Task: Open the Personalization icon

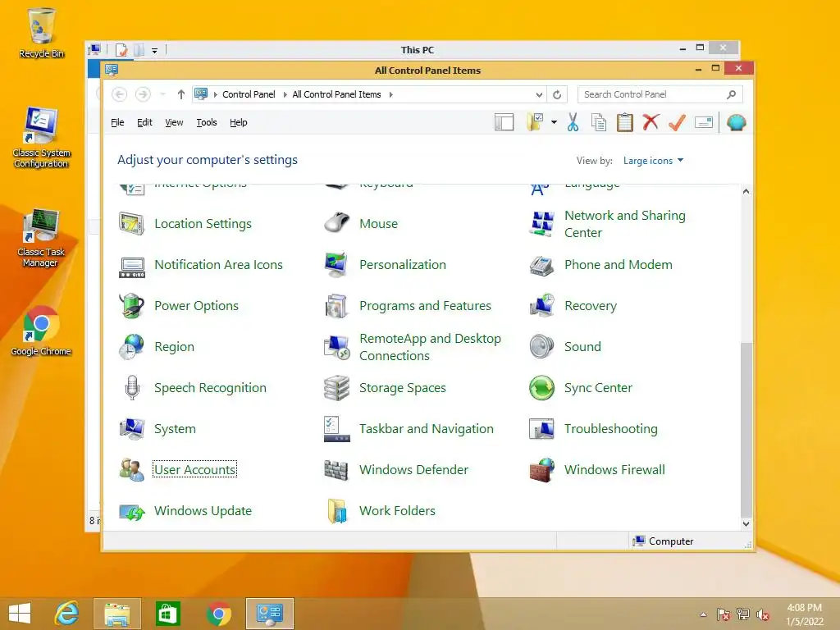Action: click(x=337, y=265)
